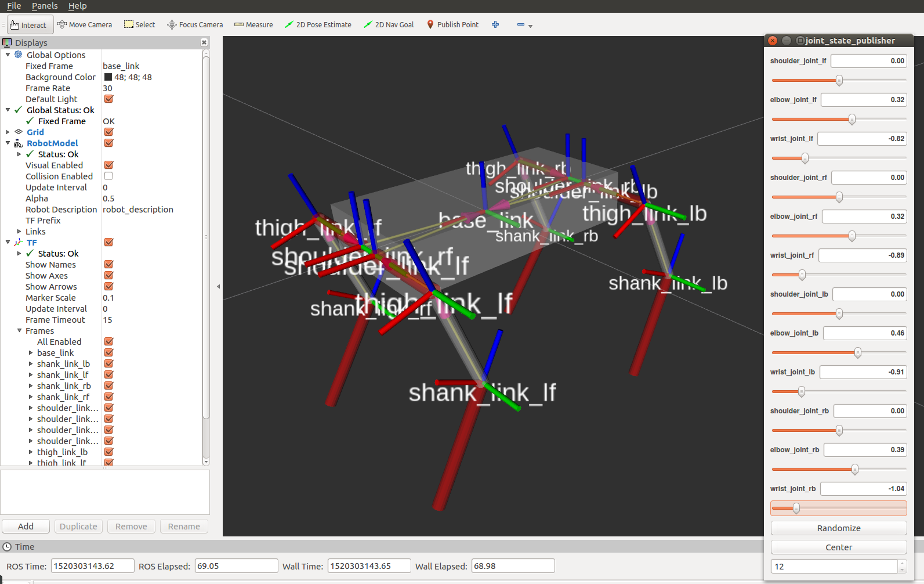Enable the Collision Enabled checkbox
924x584 pixels.
click(x=108, y=176)
